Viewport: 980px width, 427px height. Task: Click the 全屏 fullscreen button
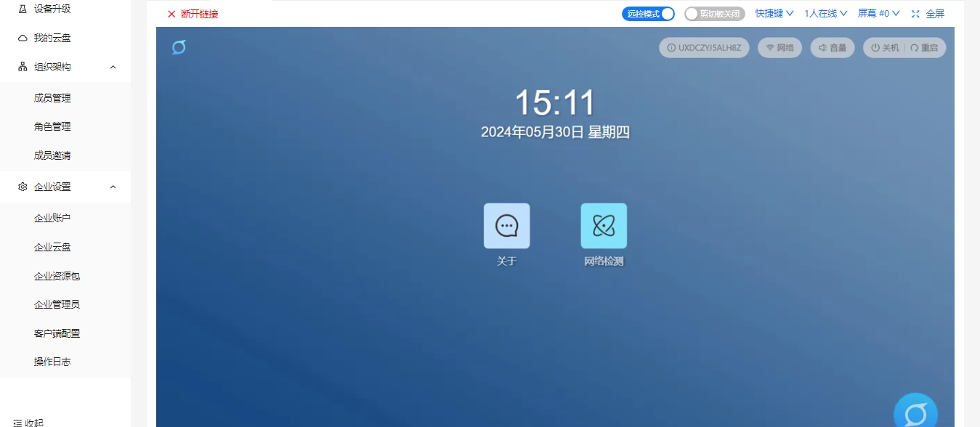[x=935, y=14]
